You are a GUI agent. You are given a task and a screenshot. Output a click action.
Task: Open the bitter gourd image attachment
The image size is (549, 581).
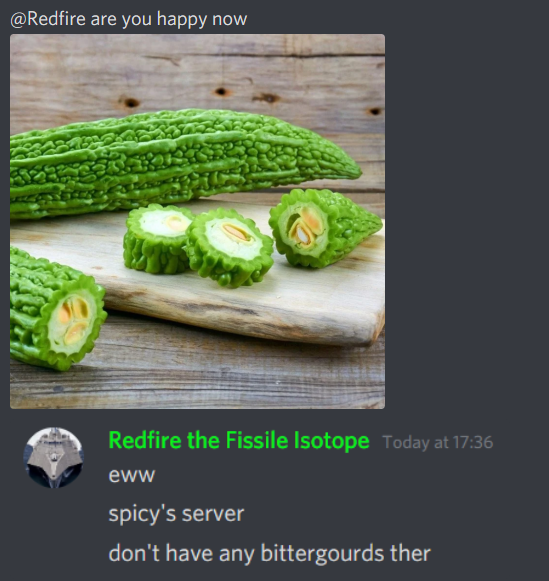[197, 222]
